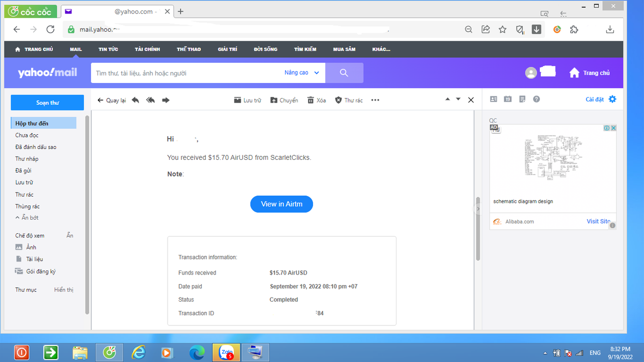
Task: Go to next message down arrow
Action: (x=458, y=99)
